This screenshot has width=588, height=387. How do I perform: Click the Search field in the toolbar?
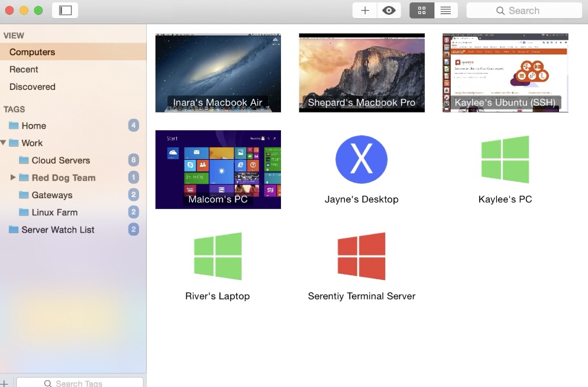click(x=524, y=10)
